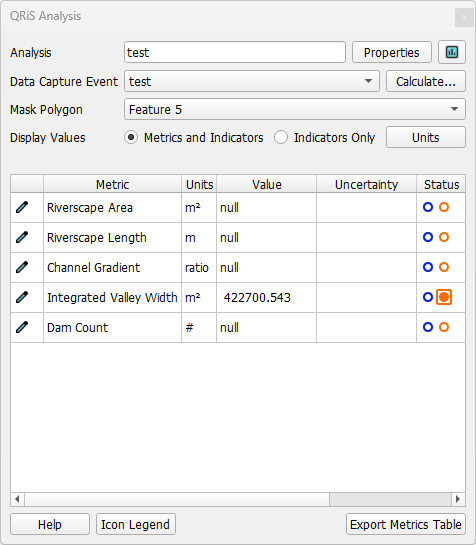Screen dimensions: 476x545
Task: Edit Integrated Valley Width using pencil icon
Action: pos(22,297)
